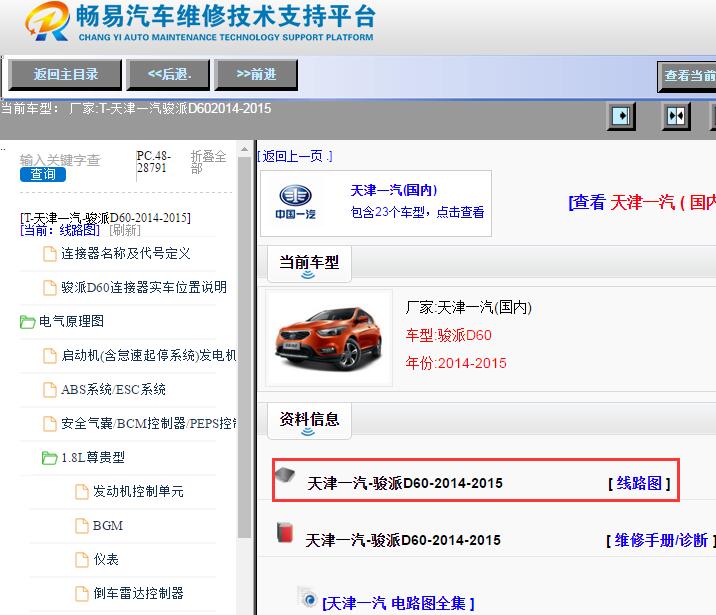Open 启动机(含怠速起停系统)发电机 item

(149, 355)
